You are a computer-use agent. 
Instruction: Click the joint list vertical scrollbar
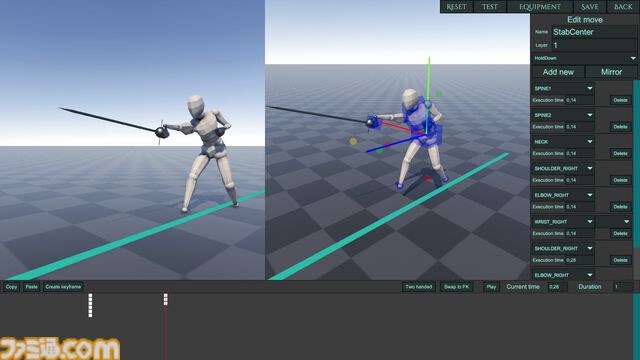[x=636, y=163]
